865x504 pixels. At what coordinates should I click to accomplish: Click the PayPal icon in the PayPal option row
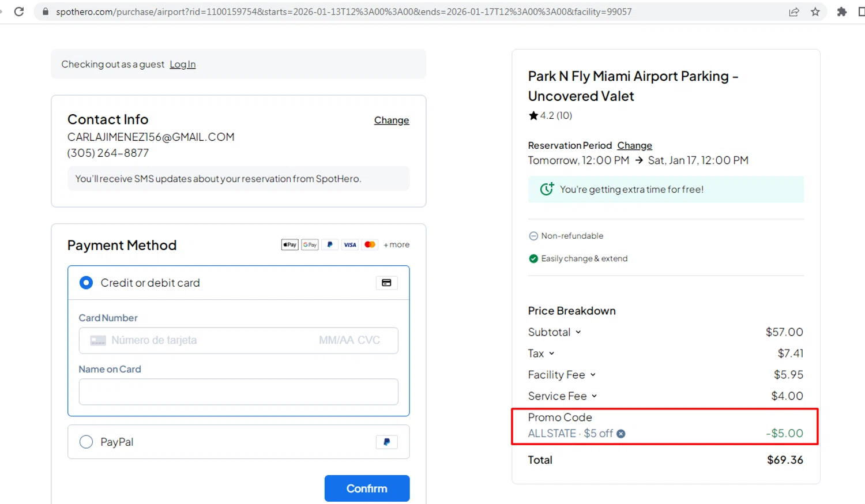point(386,442)
